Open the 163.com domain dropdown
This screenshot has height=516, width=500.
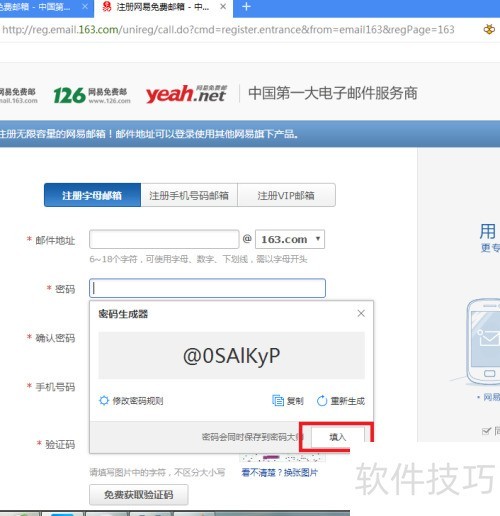(x=290, y=239)
